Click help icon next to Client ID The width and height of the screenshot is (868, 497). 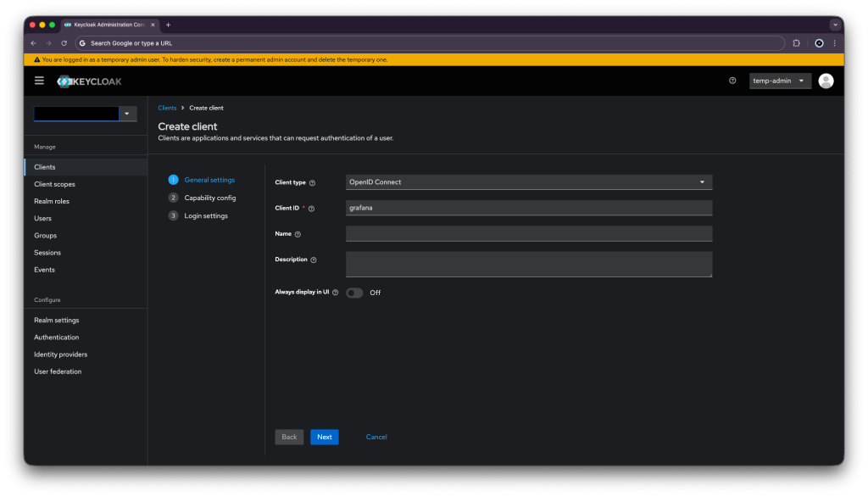coord(311,209)
